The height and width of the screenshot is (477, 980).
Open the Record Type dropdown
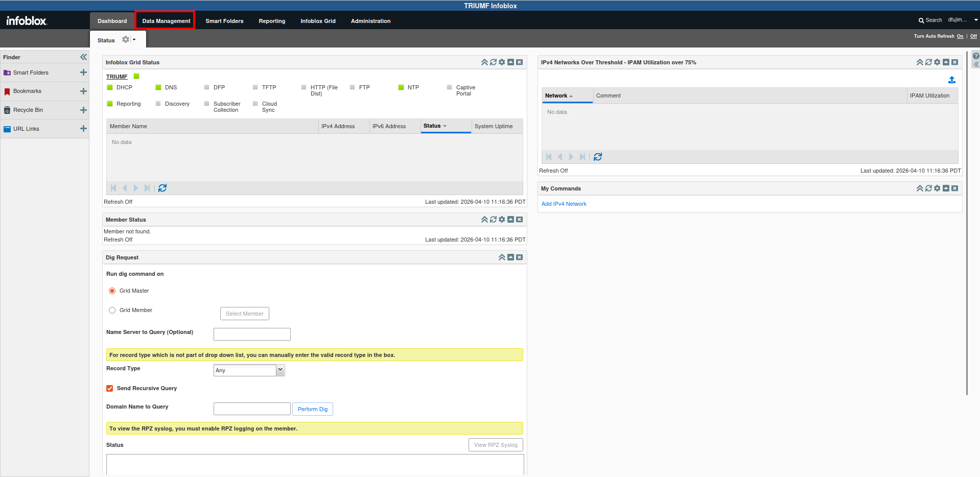[280, 370]
